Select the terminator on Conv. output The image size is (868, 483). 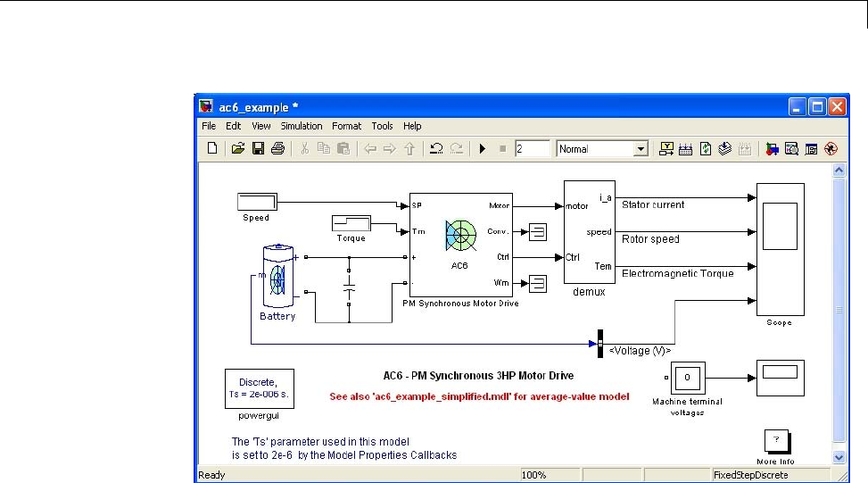538,231
